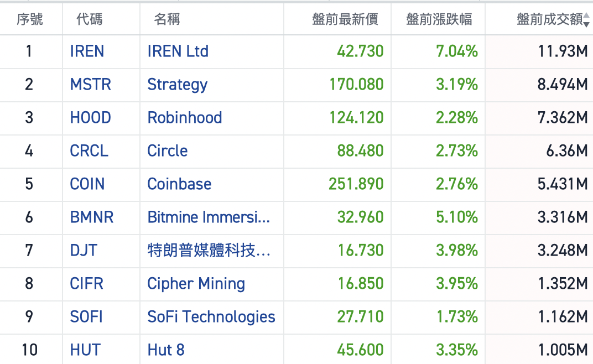Click the Robinhood stock name
Screen dimensions: 593x364
click(185, 118)
